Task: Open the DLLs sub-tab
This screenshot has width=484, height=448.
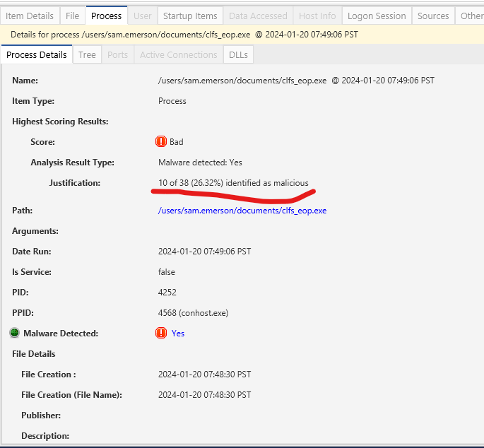Action: click(237, 54)
